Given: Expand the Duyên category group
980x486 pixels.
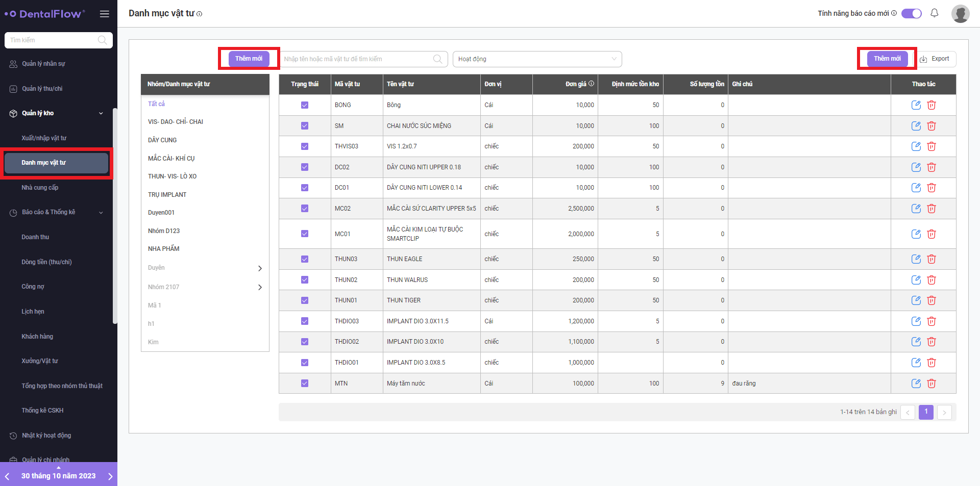Looking at the screenshot, I should coord(260,268).
